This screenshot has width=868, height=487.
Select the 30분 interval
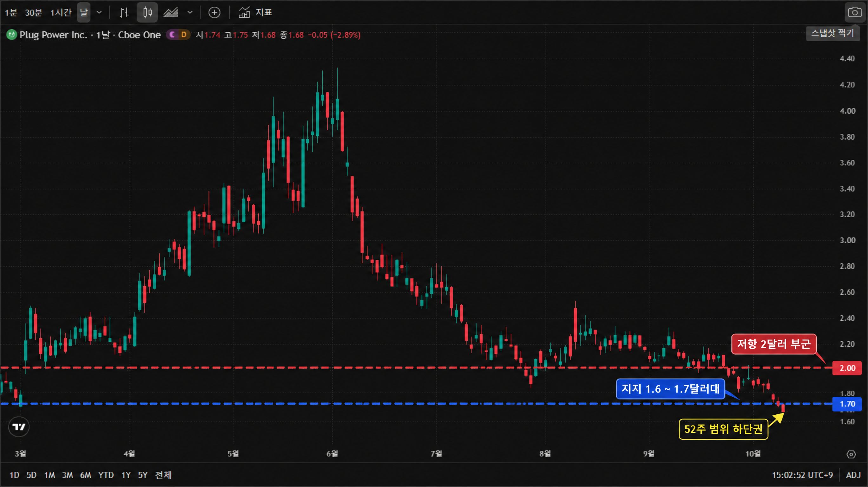33,13
